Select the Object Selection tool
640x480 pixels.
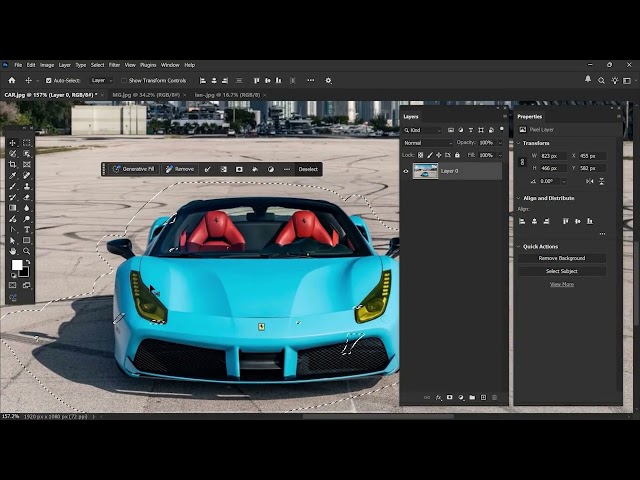[27, 154]
